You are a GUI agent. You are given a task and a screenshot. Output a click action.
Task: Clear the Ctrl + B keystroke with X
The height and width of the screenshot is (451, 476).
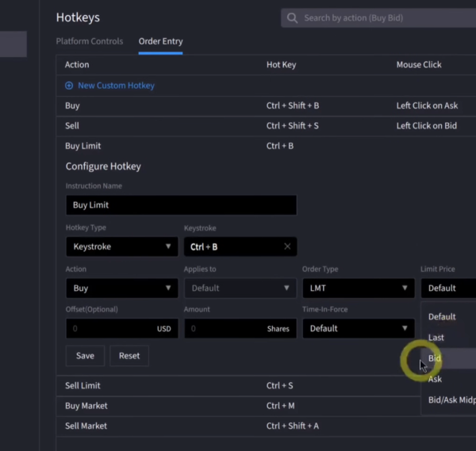(287, 247)
